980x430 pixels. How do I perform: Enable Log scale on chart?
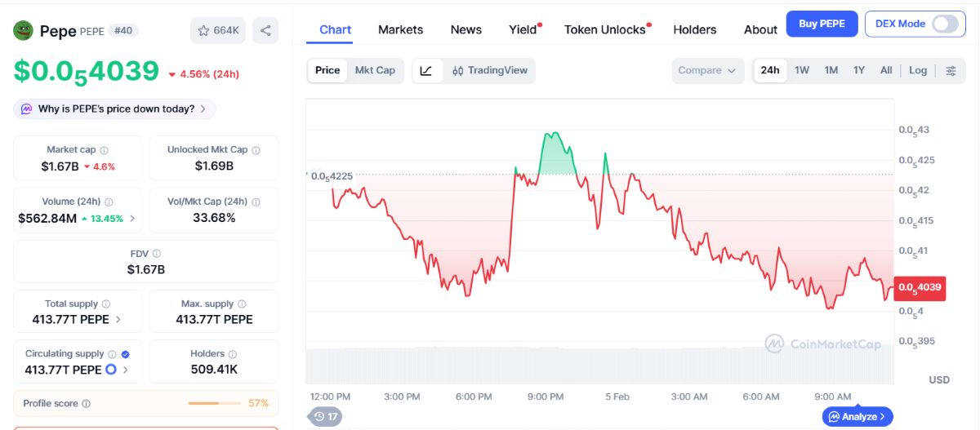918,70
